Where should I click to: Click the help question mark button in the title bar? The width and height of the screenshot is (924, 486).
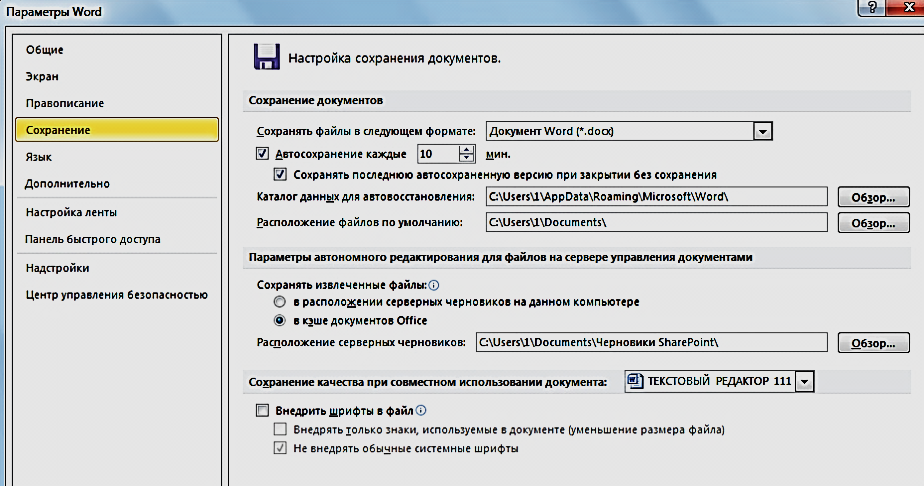coord(873,8)
